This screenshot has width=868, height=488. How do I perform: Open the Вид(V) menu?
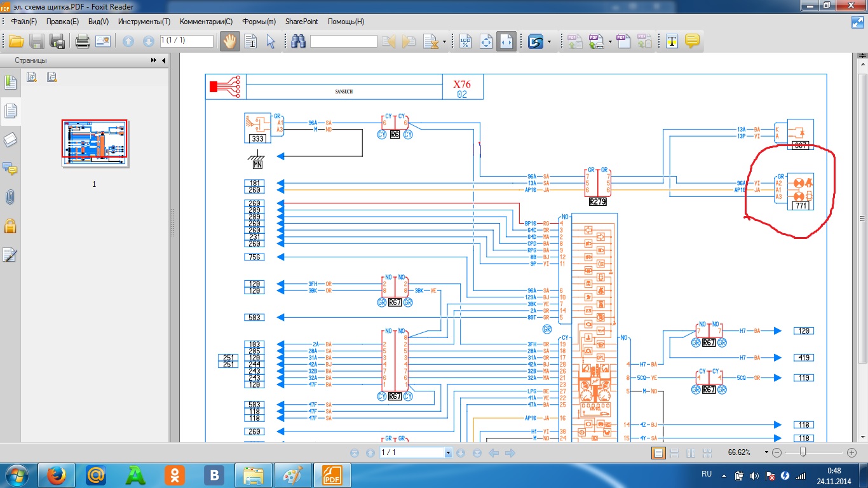pos(98,22)
